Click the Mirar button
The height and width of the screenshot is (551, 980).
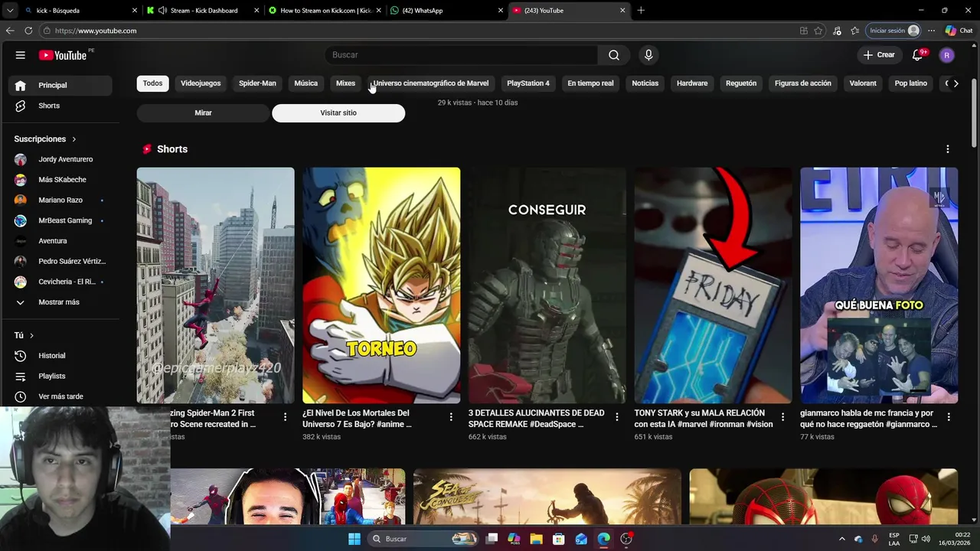click(x=203, y=112)
